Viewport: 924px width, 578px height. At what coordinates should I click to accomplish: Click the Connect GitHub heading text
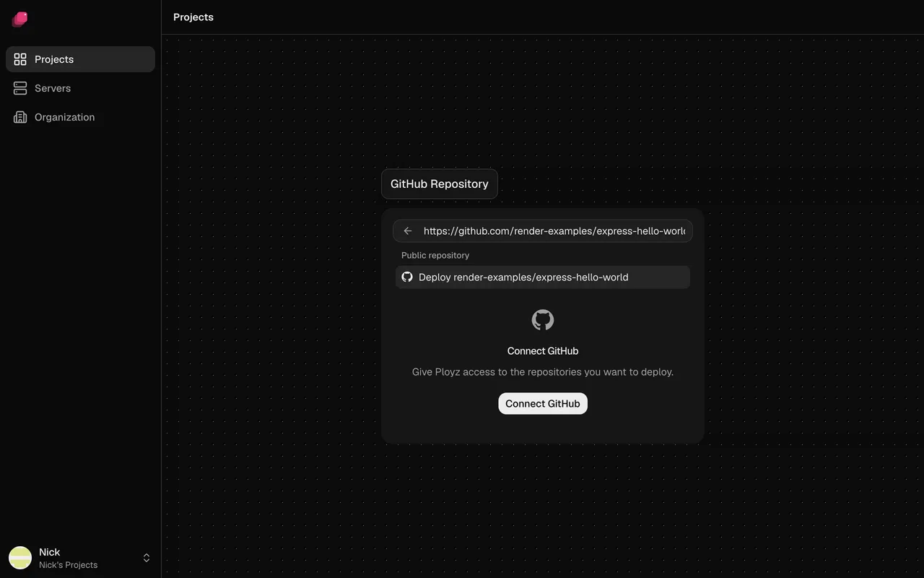543,350
